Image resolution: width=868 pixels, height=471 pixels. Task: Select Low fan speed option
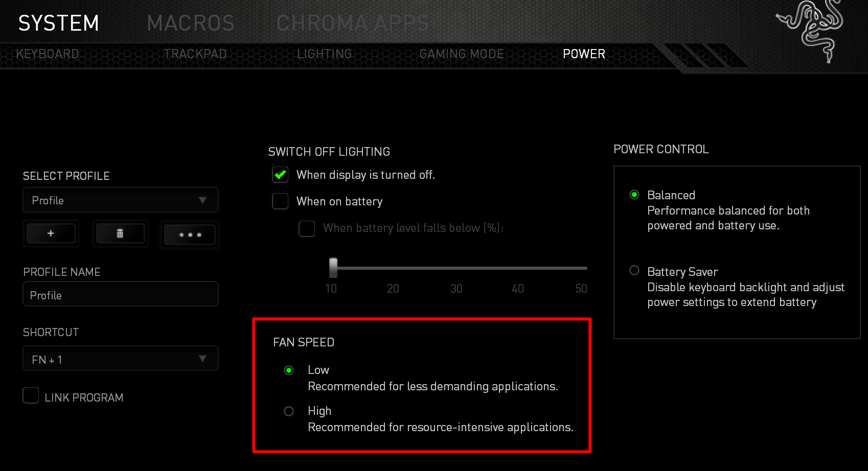pyautogui.click(x=289, y=370)
